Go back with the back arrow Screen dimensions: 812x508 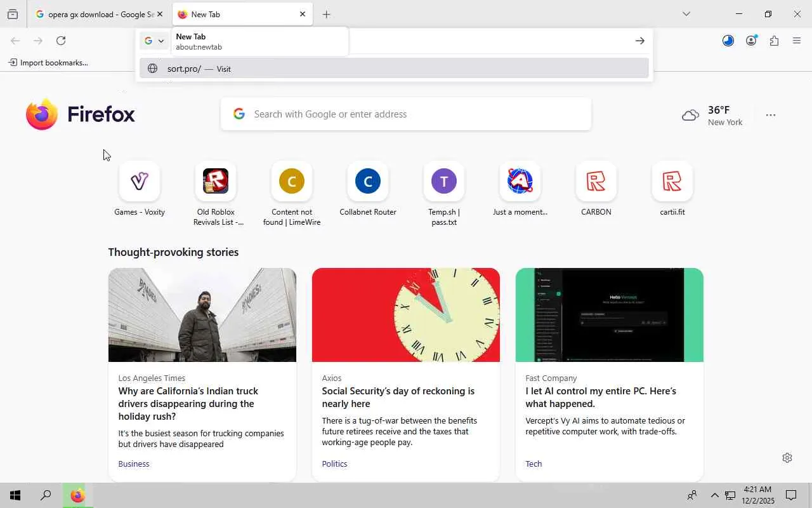(15, 41)
